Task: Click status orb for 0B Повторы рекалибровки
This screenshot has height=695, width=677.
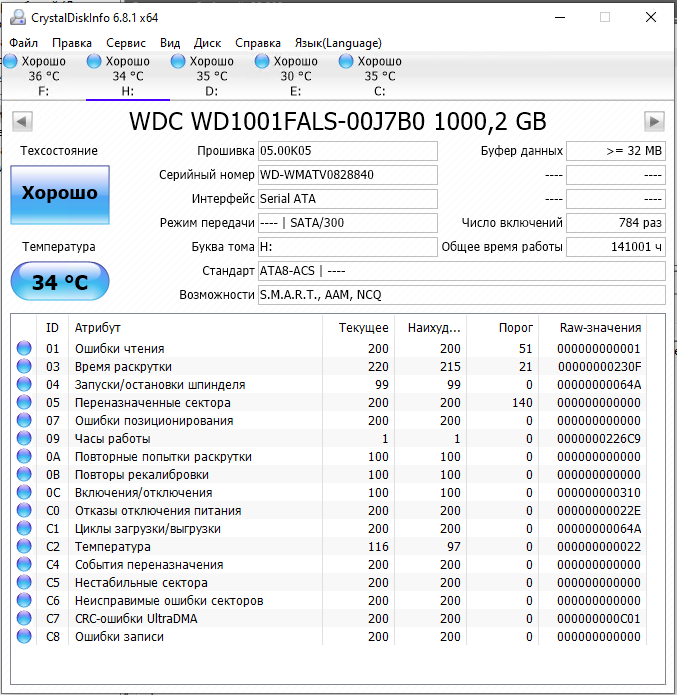Action: [x=24, y=474]
